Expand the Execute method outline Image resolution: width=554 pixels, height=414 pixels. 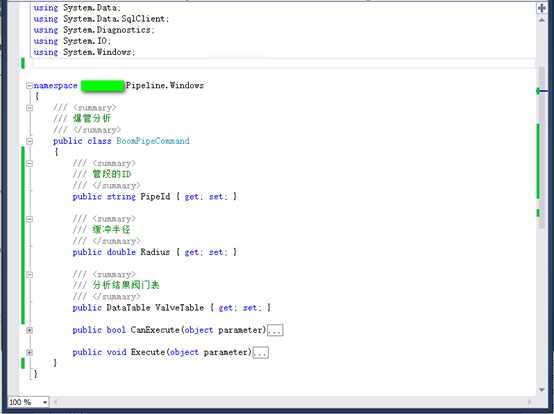coord(29,352)
